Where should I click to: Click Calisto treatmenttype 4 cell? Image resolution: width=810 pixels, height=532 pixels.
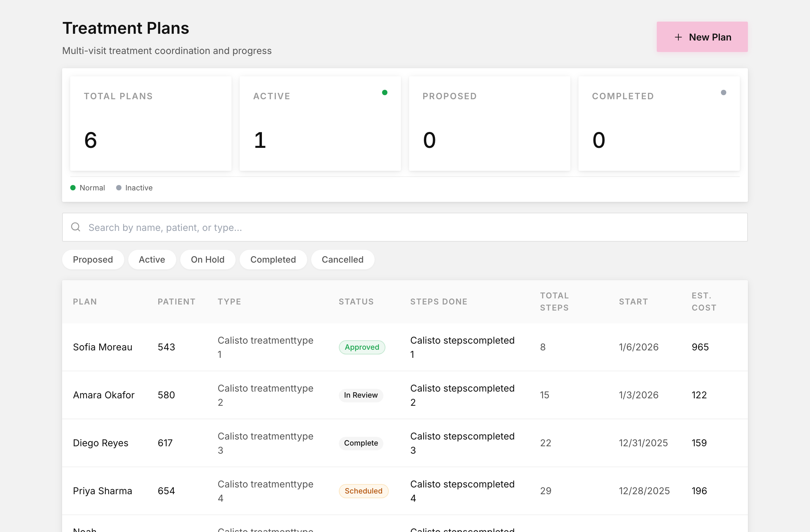tap(266, 491)
